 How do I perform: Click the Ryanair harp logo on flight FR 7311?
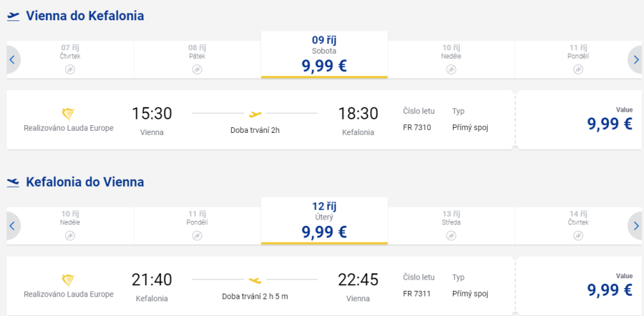68,280
